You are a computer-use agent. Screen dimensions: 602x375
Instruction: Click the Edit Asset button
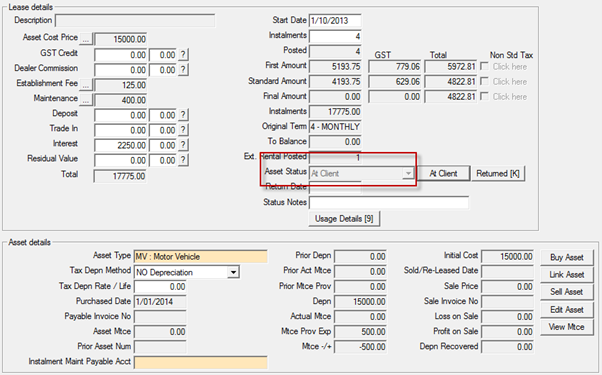coord(567,310)
